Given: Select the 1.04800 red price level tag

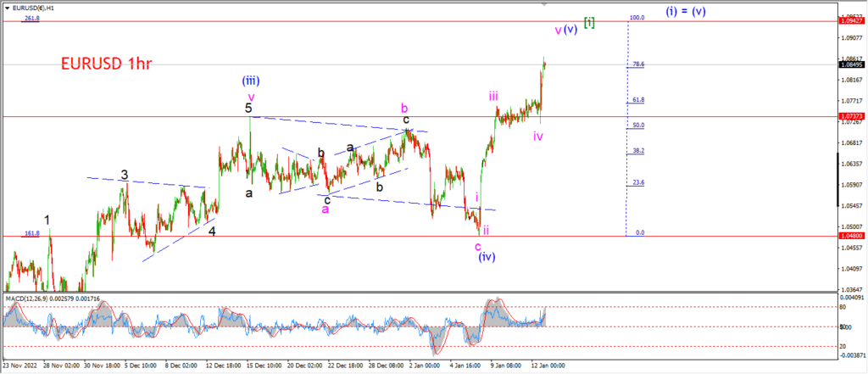Looking at the screenshot, I should [x=851, y=236].
